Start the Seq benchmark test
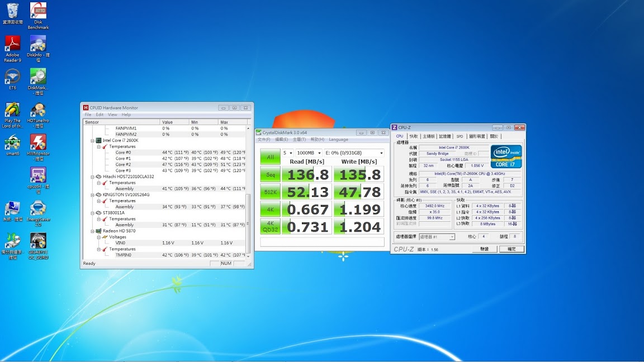The image size is (644, 362). click(x=270, y=175)
